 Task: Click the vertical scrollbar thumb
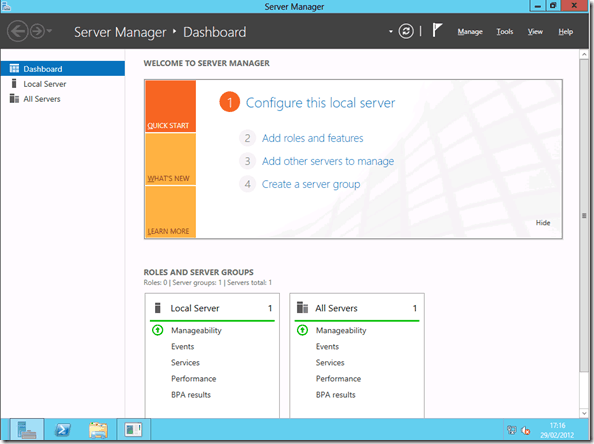[x=584, y=216]
